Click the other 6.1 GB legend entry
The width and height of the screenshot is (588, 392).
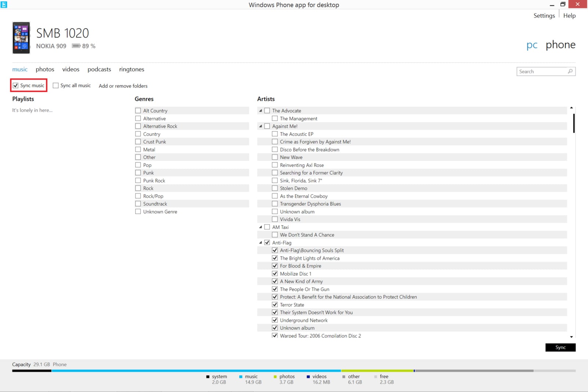(x=352, y=379)
